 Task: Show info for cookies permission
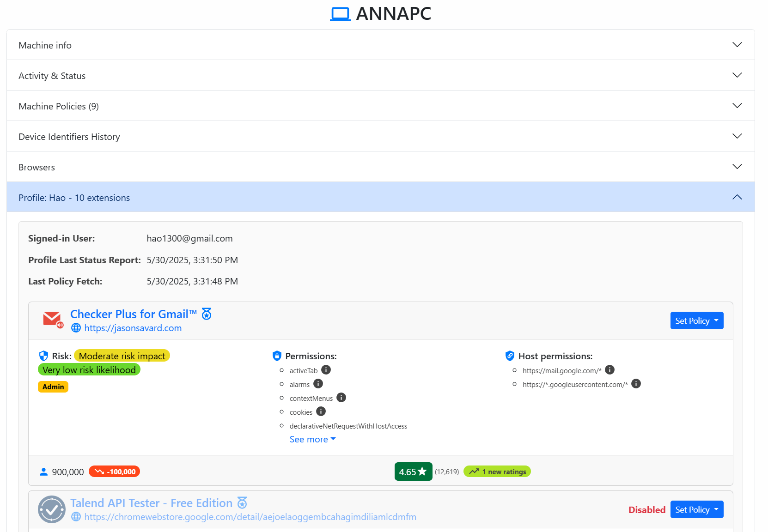pos(321,411)
